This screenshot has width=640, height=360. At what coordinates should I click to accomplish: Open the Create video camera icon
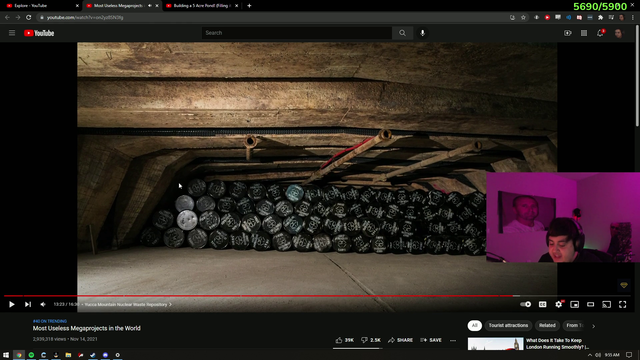click(568, 33)
